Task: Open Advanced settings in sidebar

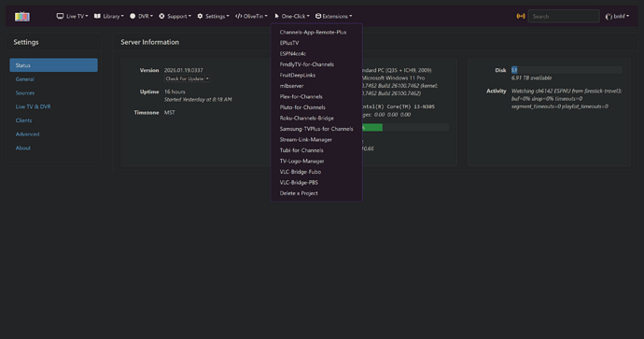Action: tap(27, 134)
